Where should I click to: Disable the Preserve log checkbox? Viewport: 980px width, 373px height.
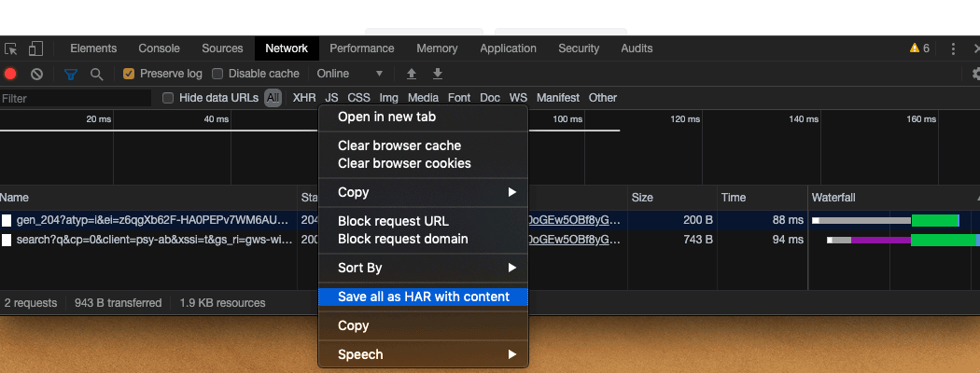129,74
